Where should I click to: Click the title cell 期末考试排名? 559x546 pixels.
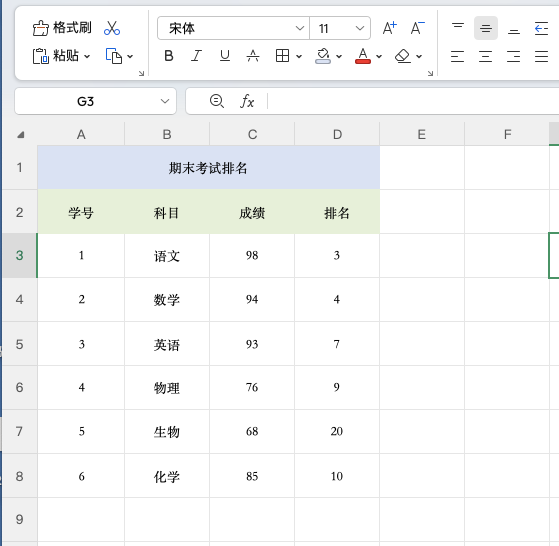(x=209, y=168)
